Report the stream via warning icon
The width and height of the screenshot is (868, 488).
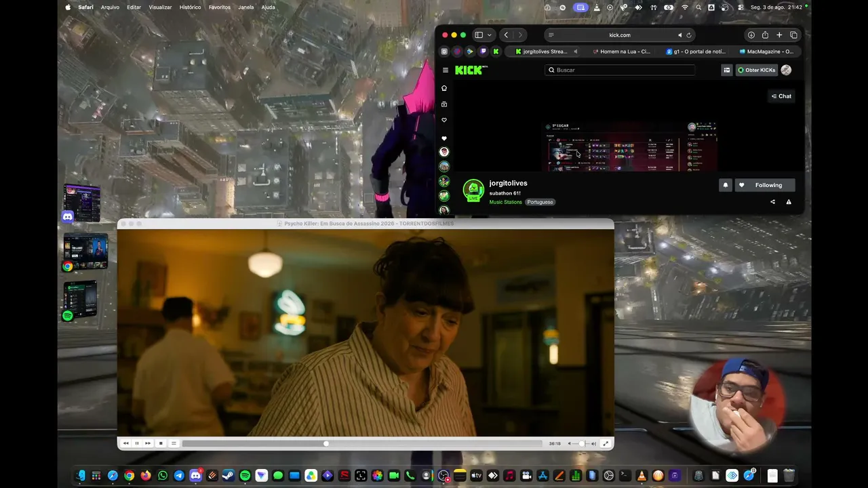(789, 202)
